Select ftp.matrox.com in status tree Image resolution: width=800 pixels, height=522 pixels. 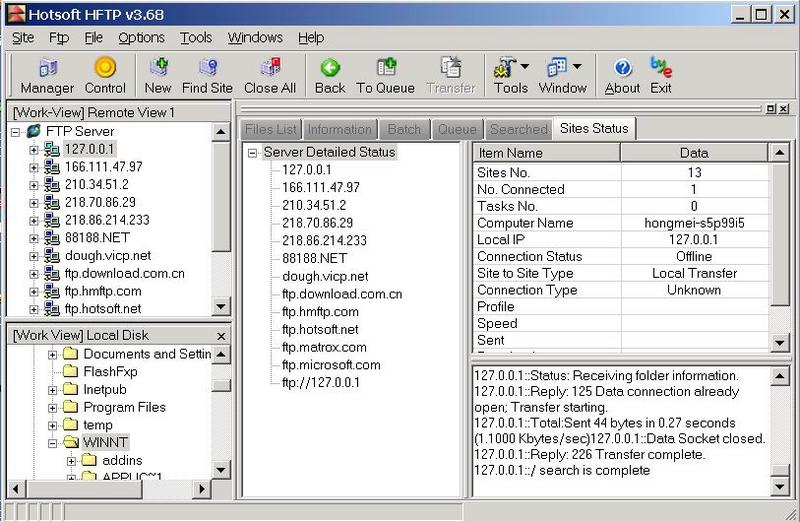click(324, 347)
